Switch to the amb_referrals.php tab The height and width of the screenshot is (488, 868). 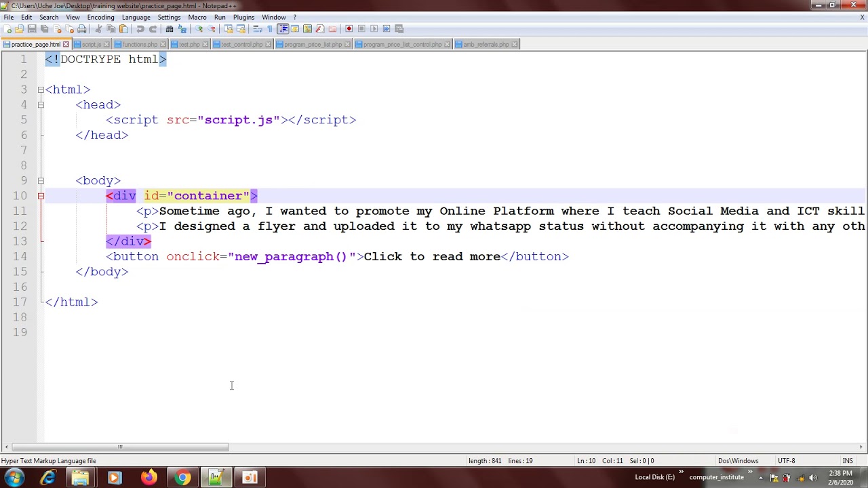pyautogui.click(x=486, y=45)
